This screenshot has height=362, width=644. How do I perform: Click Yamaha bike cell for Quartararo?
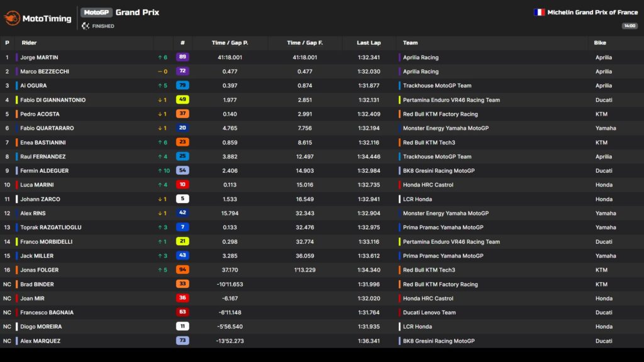click(606, 128)
